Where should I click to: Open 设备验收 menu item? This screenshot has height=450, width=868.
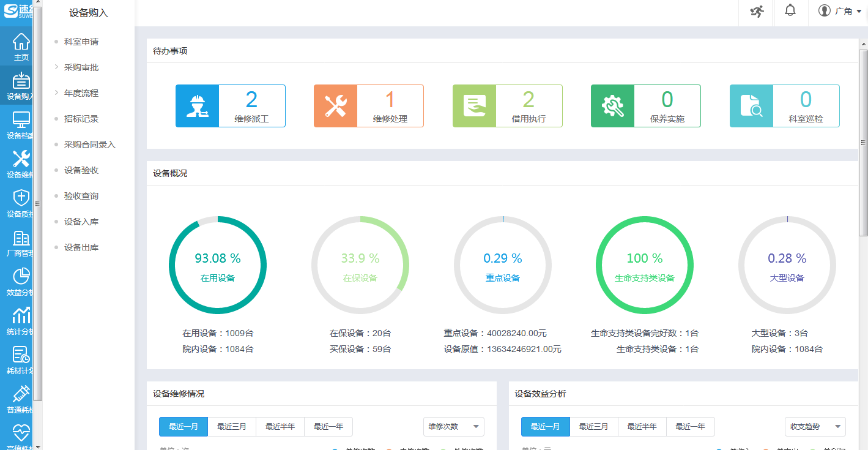pos(81,170)
